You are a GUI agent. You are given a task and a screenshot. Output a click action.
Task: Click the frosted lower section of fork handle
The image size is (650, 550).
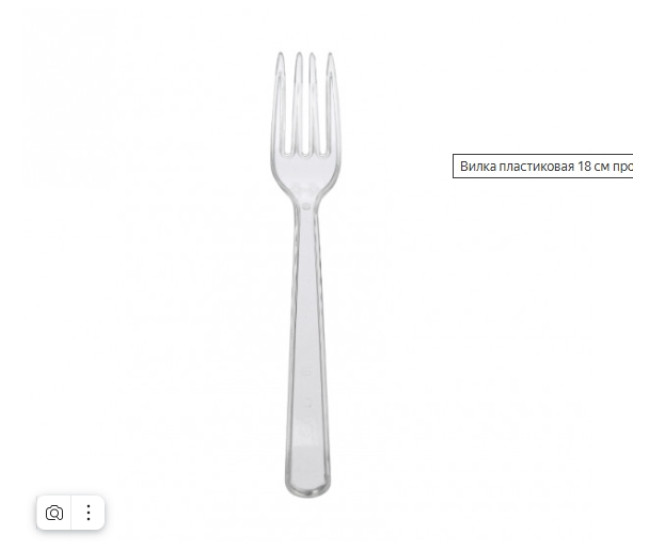point(307,462)
